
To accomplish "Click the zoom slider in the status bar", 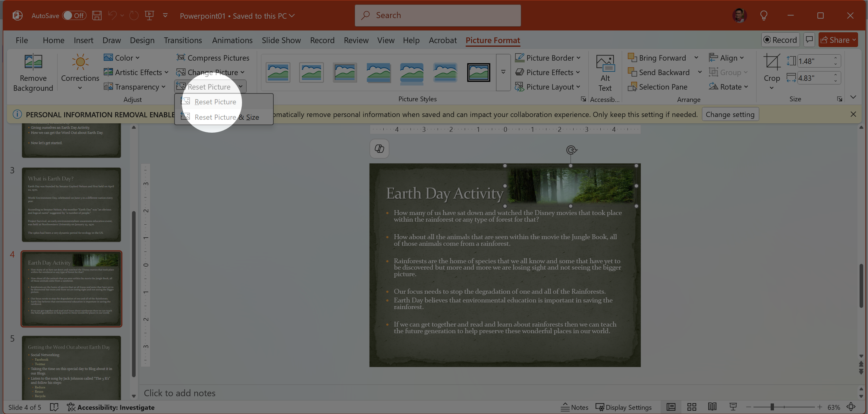I will click(772, 407).
